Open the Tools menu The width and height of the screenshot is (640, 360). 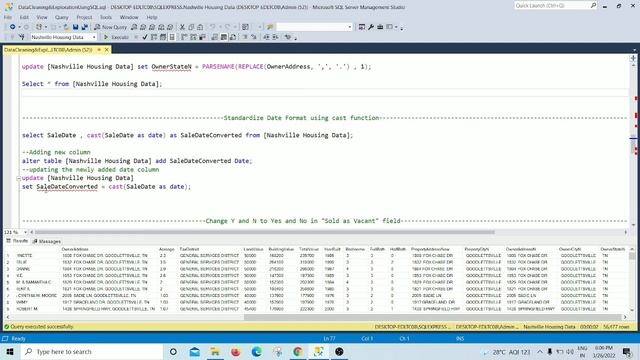click(106, 17)
